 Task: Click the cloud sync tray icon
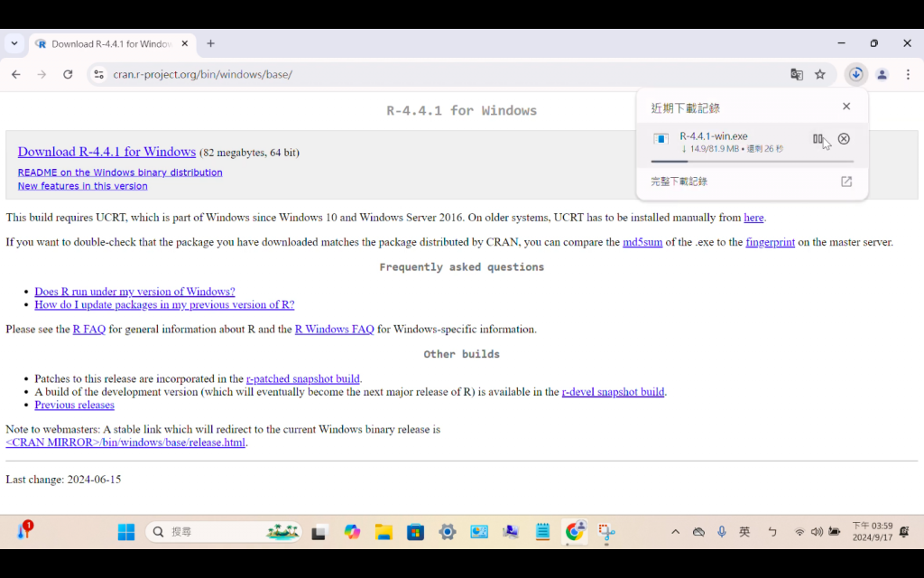point(699,532)
